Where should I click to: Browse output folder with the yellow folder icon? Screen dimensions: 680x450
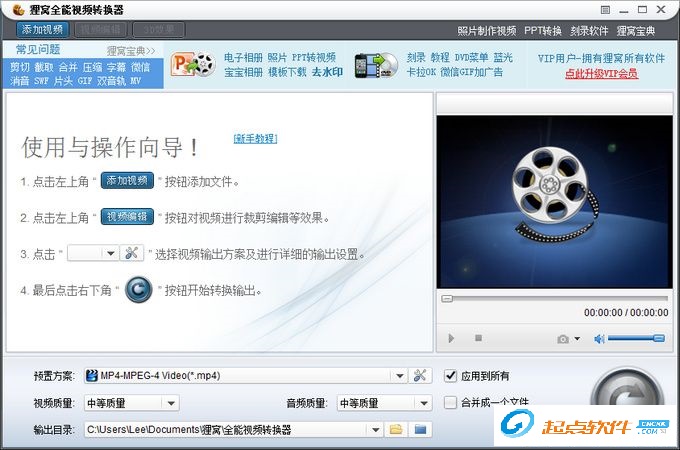[396, 430]
